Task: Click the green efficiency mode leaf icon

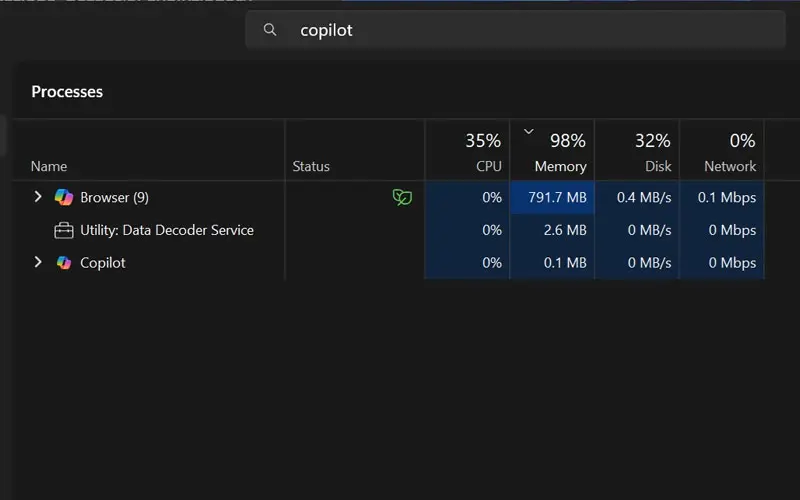Action: (x=402, y=197)
